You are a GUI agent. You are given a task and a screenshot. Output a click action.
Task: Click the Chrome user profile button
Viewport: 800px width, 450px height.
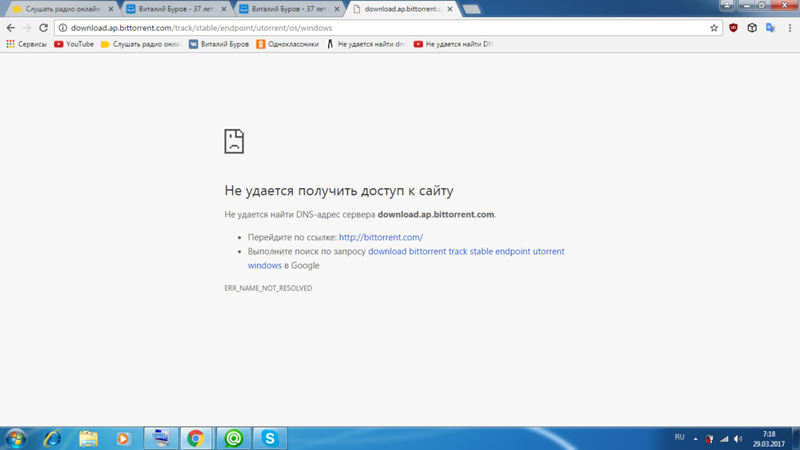(727, 5)
